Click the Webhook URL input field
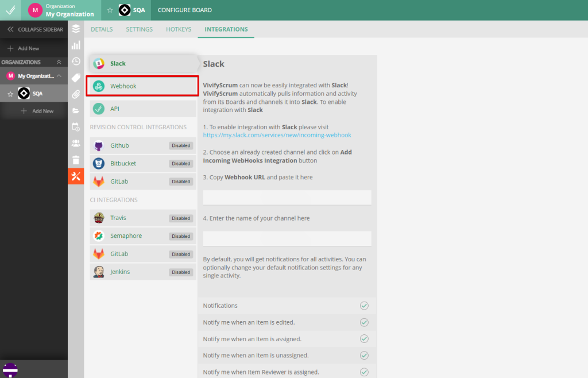 point(287,198)
